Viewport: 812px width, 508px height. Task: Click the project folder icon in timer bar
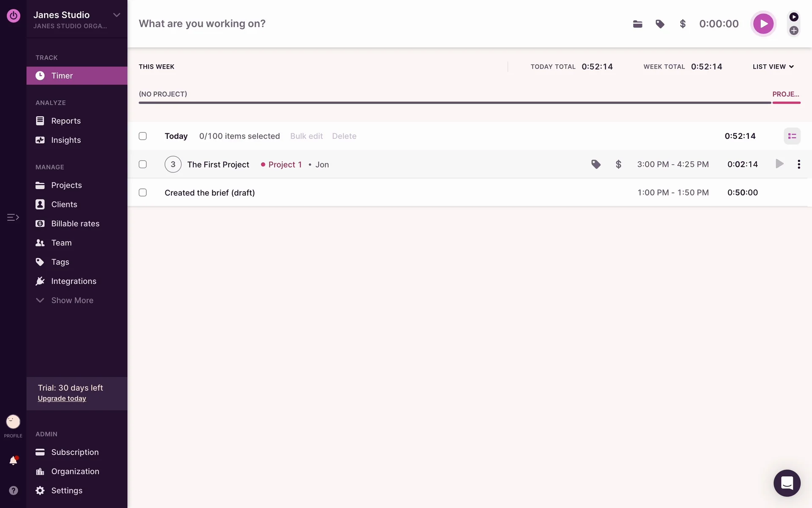click(x=637, y=24)
